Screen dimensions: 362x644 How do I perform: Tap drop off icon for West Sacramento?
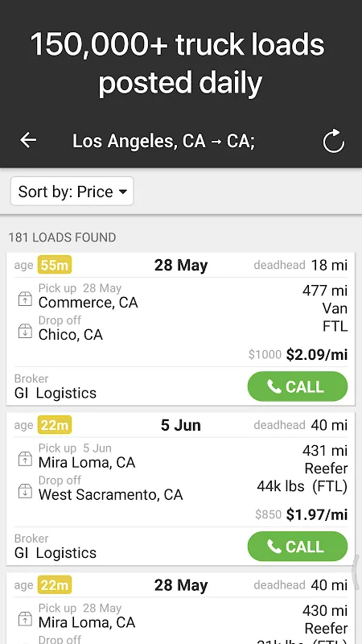[x=25, y=491]
